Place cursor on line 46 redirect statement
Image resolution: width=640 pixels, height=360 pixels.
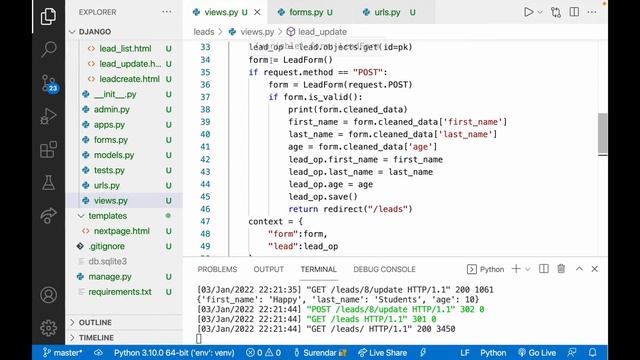pos(350,209)
